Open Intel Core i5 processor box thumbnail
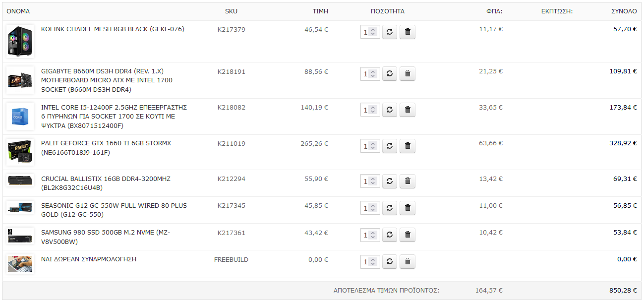 (20, 116)
